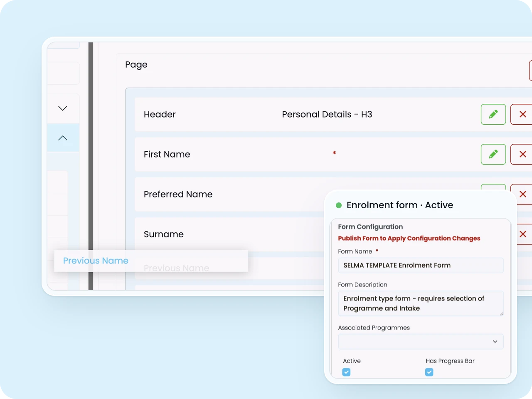Collapse sidebar section with up chevron
The image size is (532, 399).
(63, 138)
